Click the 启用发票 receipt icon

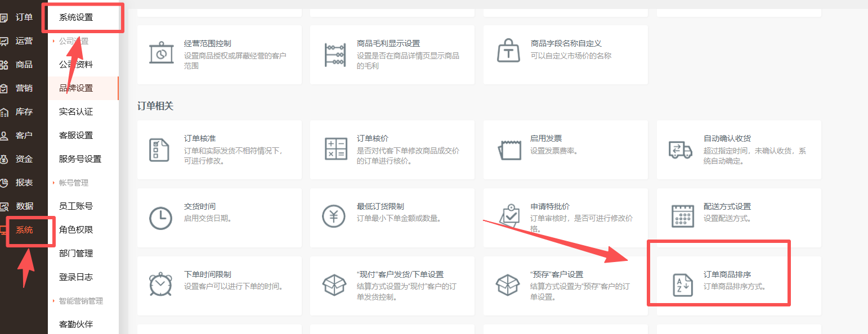pyautogui.click(x=510, y=150)
